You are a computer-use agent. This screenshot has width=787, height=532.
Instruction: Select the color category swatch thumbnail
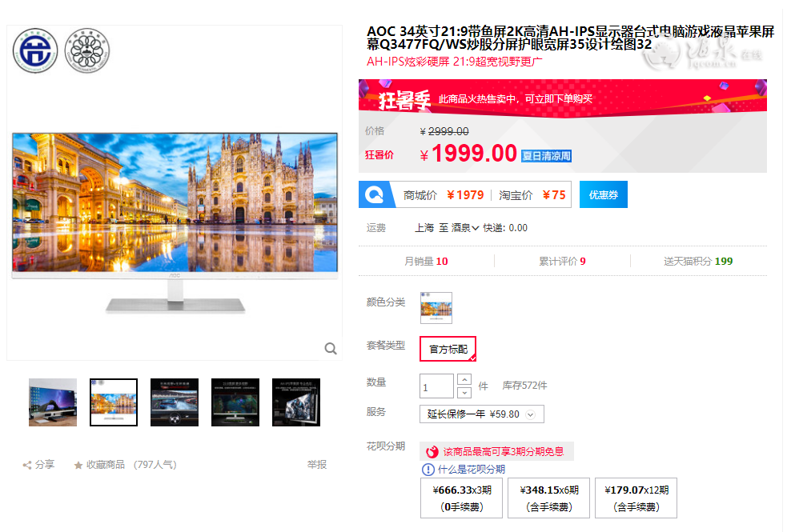tap(436, 308)
